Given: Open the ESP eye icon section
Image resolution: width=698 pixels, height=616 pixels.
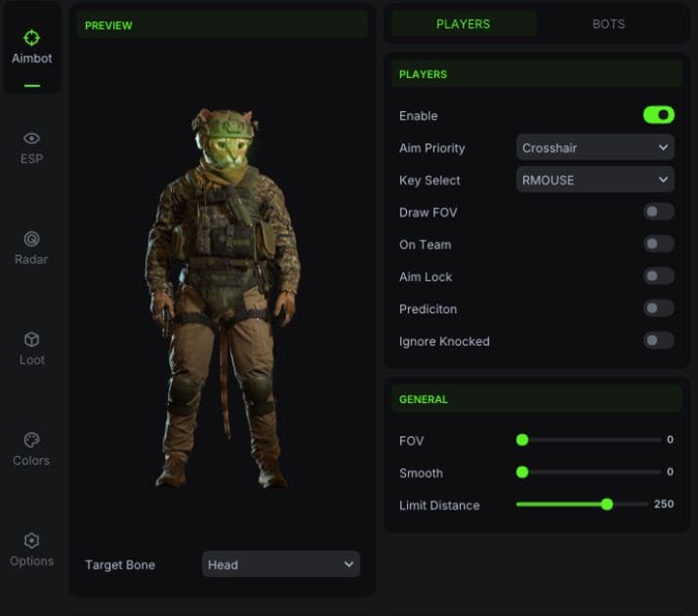Looking at the screenshot, I should [31, 147].
